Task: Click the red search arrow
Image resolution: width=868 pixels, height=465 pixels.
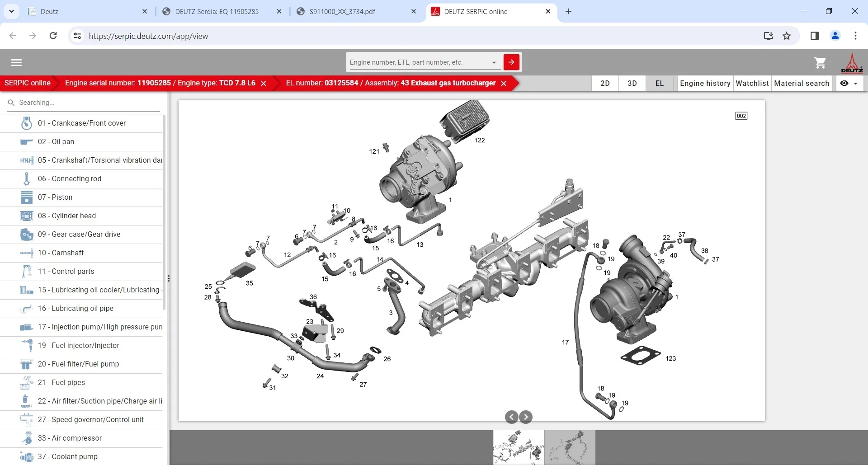Action: (511, 62)
